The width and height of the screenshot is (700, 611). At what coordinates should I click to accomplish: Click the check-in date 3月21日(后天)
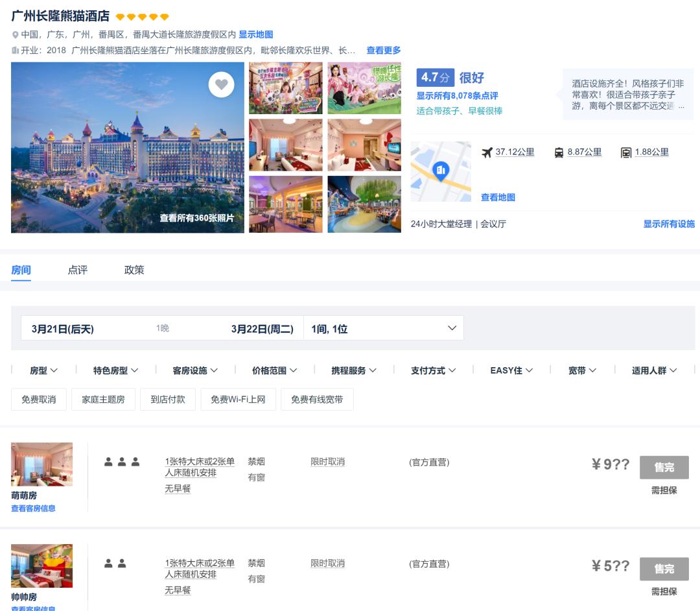(x=62, y=329)
